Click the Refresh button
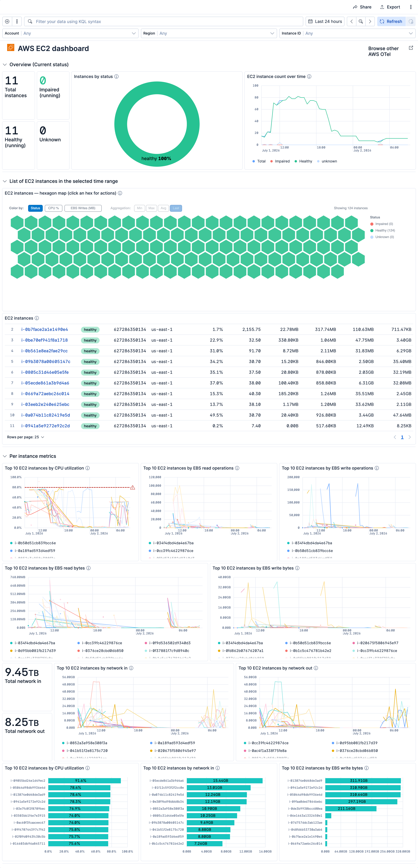Screen dimensions: 418x868 391,21
